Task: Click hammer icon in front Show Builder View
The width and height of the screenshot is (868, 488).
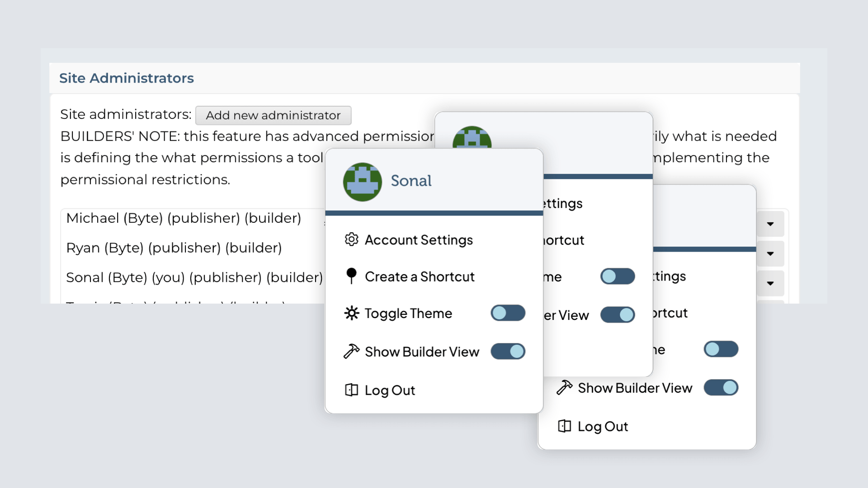Action: click(351, 351)
